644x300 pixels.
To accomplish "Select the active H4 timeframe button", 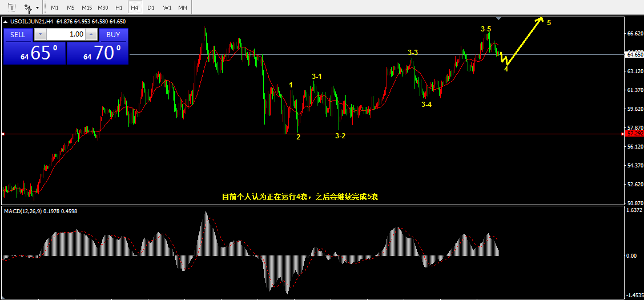I will pyautogui.click(x=135, y=7).
